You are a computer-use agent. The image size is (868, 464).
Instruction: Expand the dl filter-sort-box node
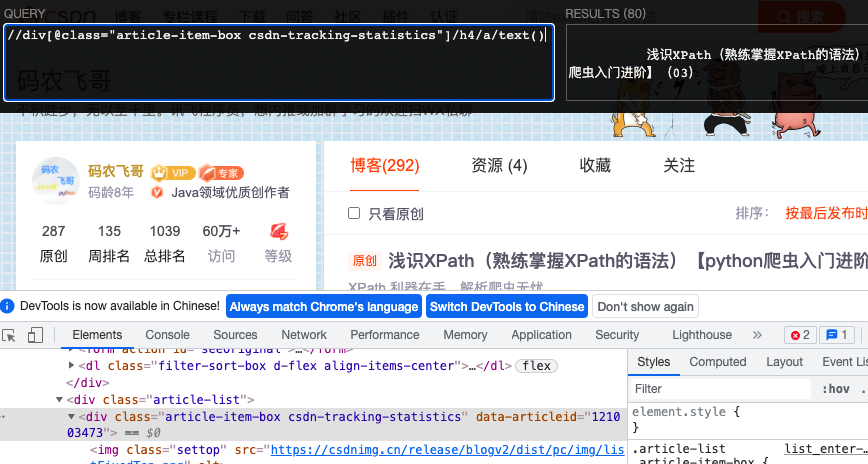click(x=71, y=365)
